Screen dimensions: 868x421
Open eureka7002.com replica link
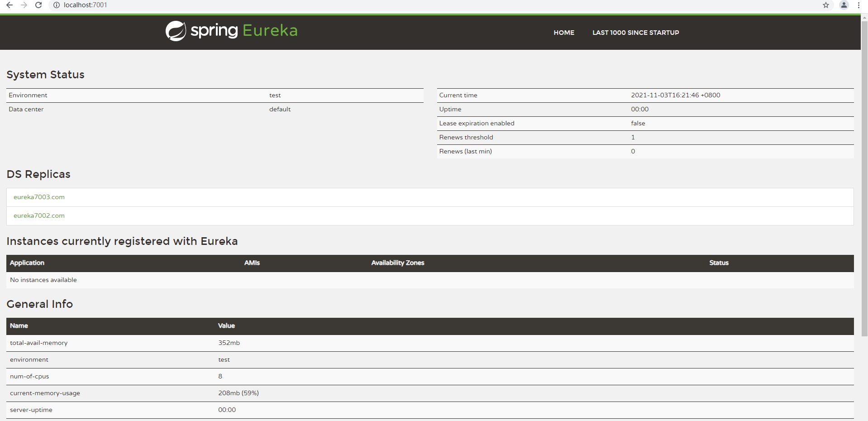pos(39,215)
